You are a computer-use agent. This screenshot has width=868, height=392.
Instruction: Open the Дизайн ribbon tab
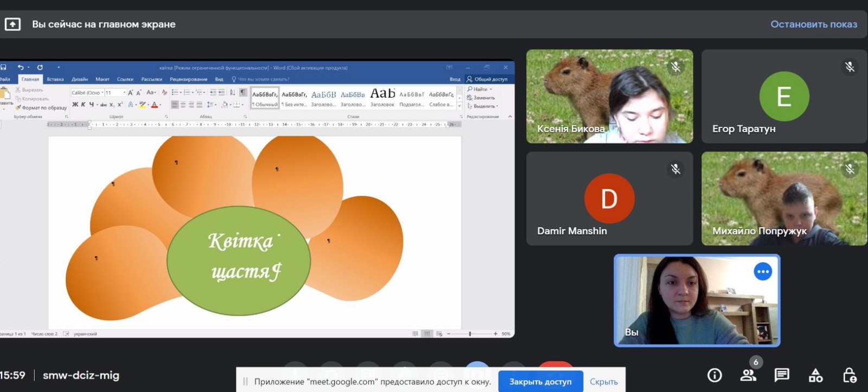[x=79, y=79]
